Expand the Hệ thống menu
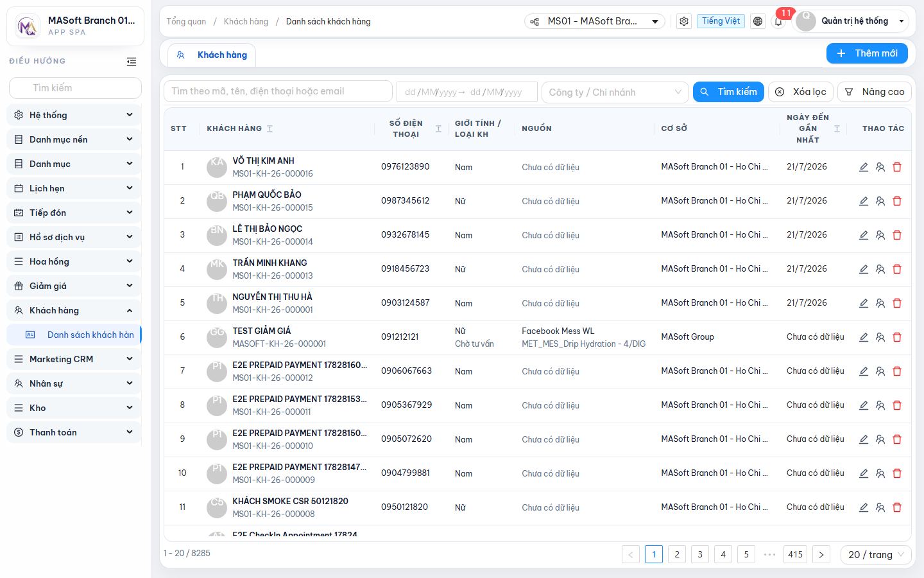Image resolution: width=924 pixels, height=578 pixels. click(74, 115)
